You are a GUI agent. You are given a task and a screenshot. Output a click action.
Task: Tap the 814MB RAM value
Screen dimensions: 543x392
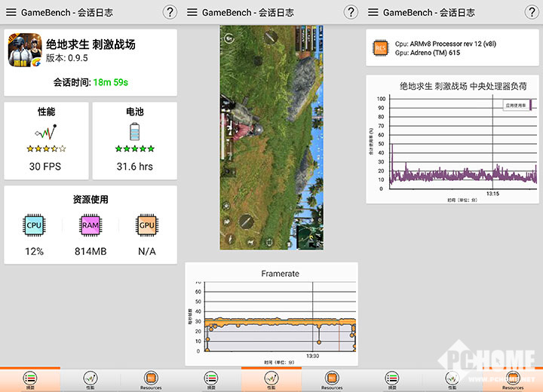click(x=90, y=251)
